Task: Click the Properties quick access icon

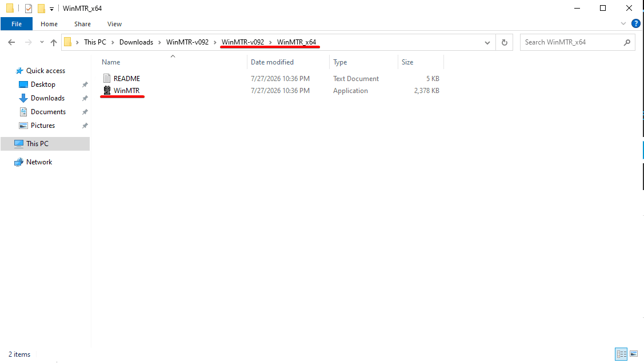Action: 29,8
